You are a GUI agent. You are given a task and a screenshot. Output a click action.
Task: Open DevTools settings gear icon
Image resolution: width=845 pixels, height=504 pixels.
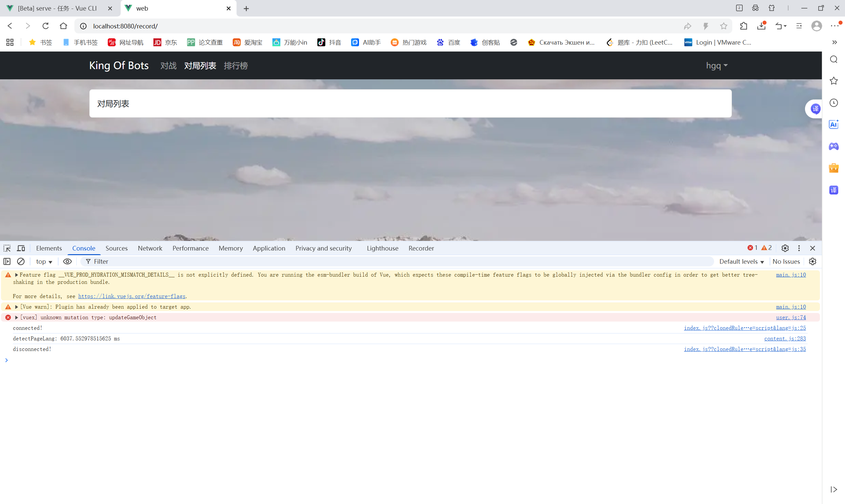[x=785, y=248]
